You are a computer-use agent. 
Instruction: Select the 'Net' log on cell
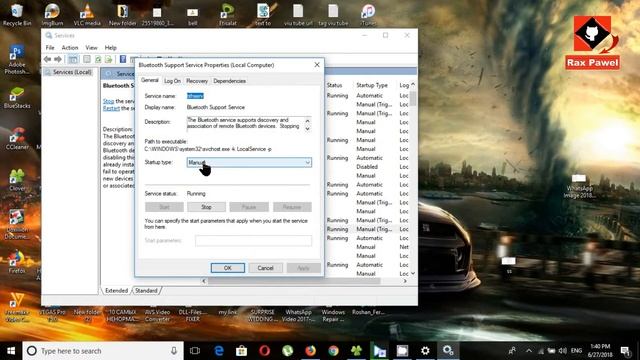tap(404, 247)
